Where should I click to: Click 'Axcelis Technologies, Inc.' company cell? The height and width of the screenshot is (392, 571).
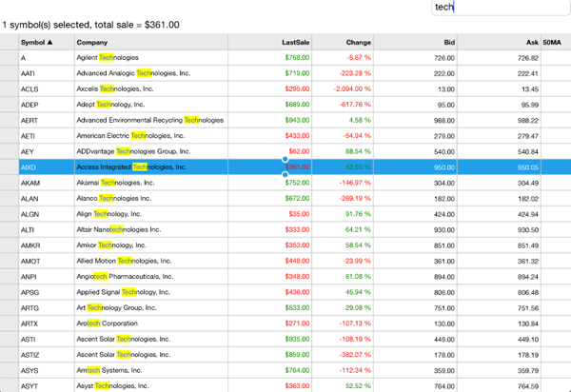(151, 89)
